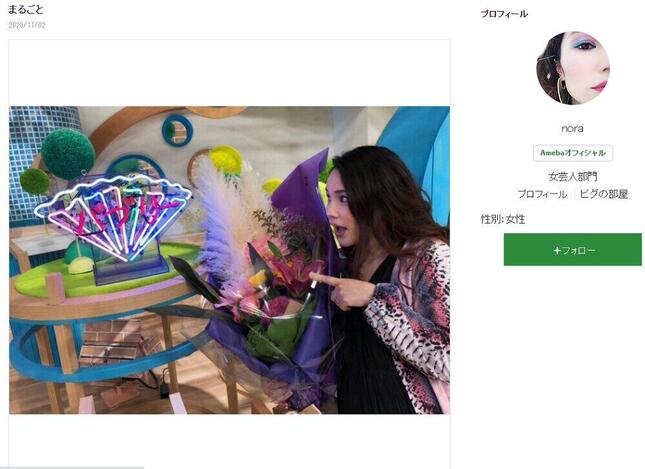Follow nora with the green フォロー button
The image size is (645, 469).
click(573, 249)
